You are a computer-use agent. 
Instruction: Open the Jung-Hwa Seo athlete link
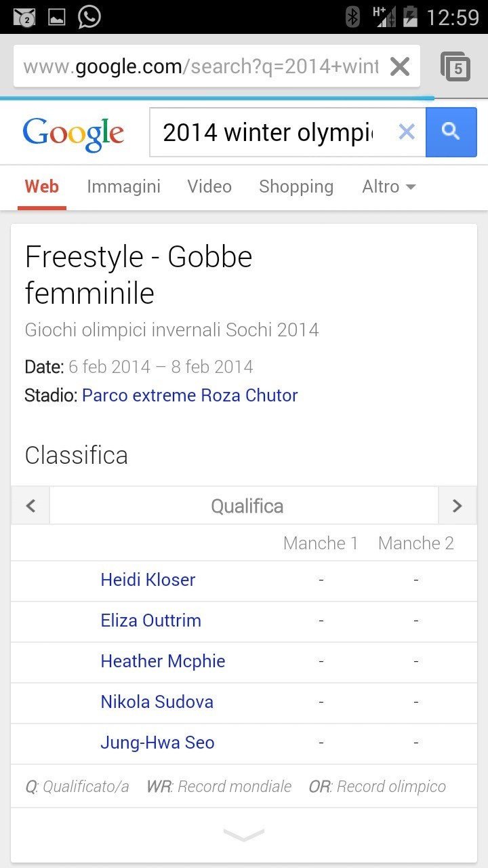coord(157,743)
